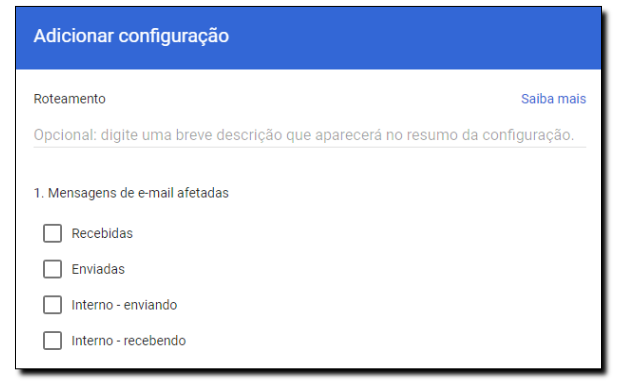
Task: Click the word enviando in the third option
Action: 150,305
